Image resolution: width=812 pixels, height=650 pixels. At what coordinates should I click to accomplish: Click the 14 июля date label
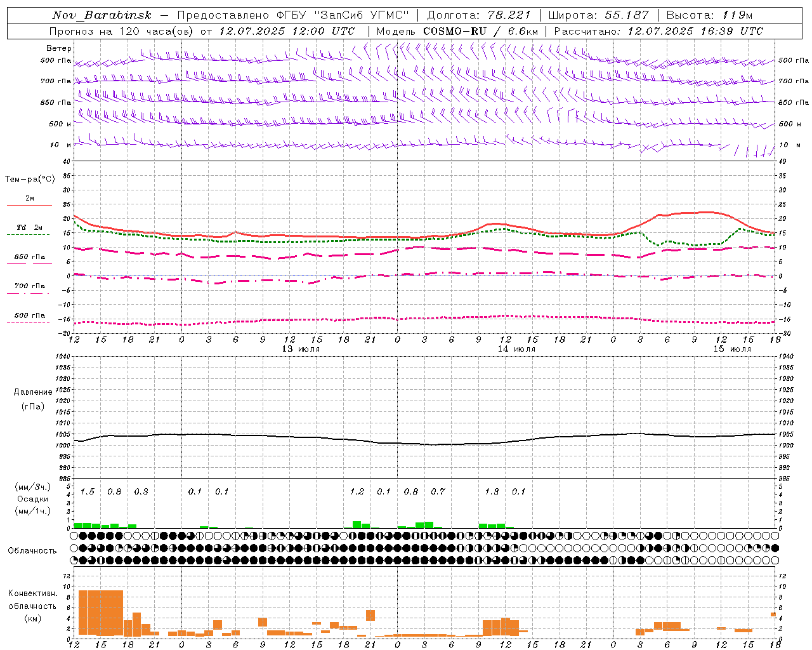coord(516,349)
